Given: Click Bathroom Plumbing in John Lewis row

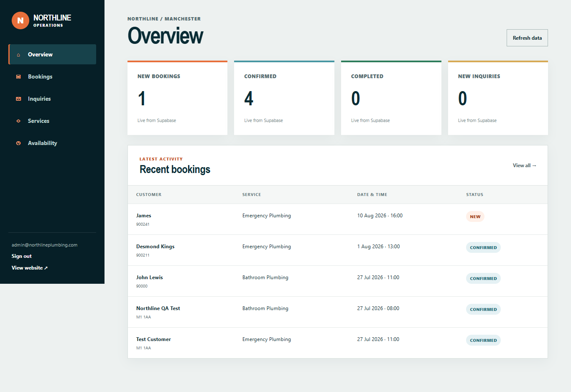Looking at the screenshot, I should pyautogui.click(x=265, y=277).
